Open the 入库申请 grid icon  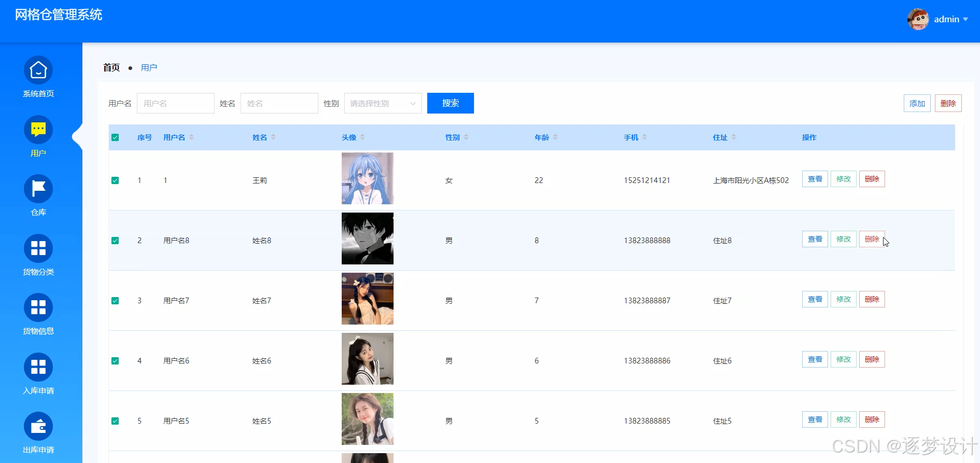click(x=38, y=367)
